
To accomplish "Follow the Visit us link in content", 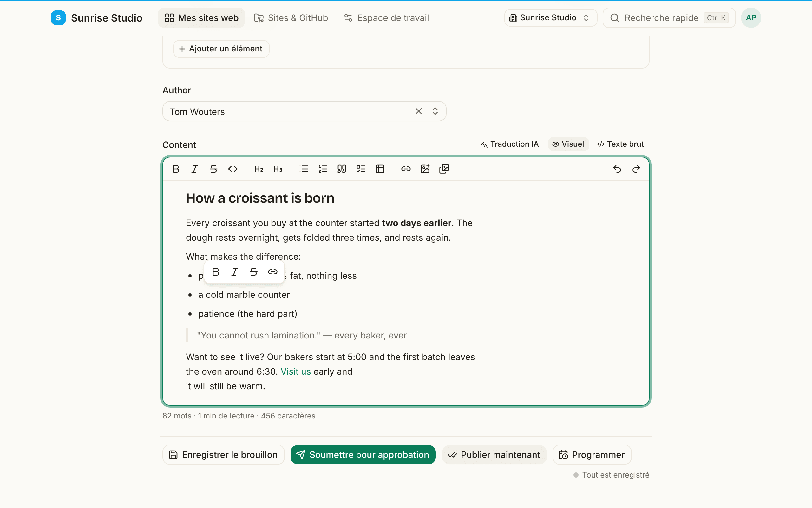I will (296, 371).
